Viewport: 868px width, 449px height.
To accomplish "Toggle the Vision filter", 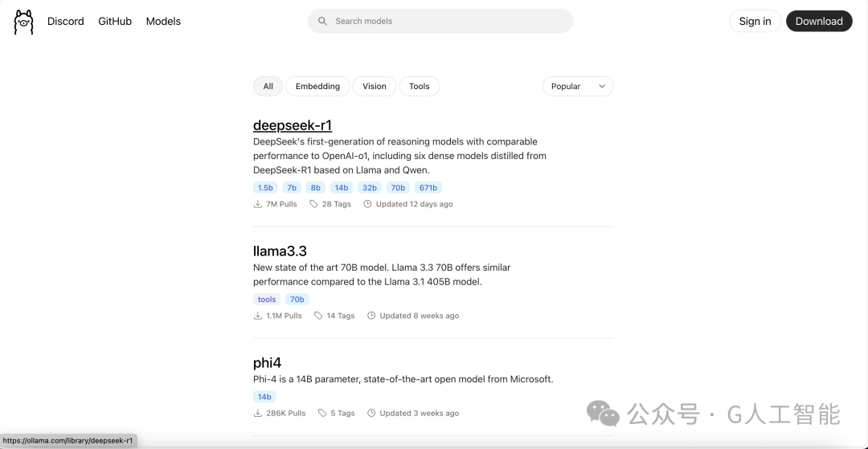I will [x=375, y=86].
